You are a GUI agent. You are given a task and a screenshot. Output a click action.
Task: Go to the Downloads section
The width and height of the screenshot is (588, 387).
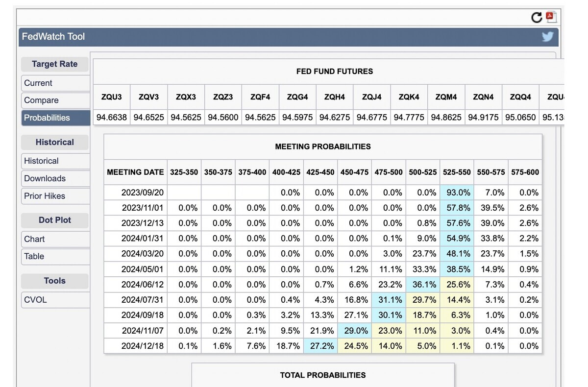pyautogui.click(x=56, y=178)
